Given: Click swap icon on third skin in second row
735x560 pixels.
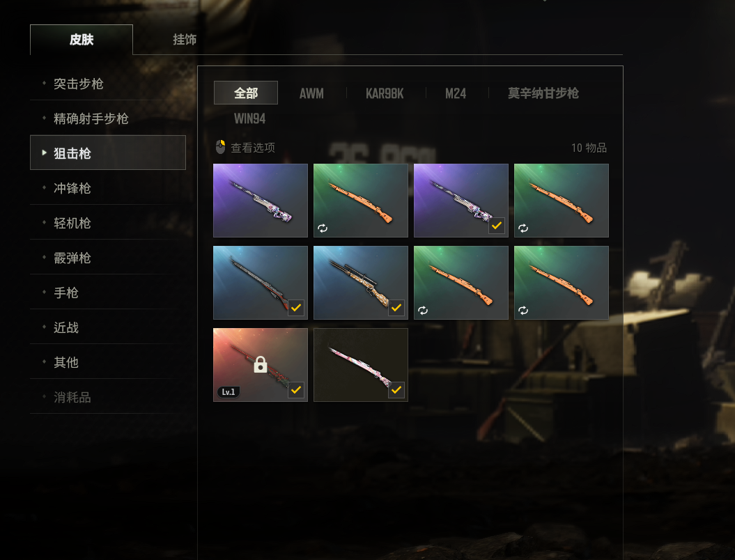Looking at the screenshot, I should point(423,310).
